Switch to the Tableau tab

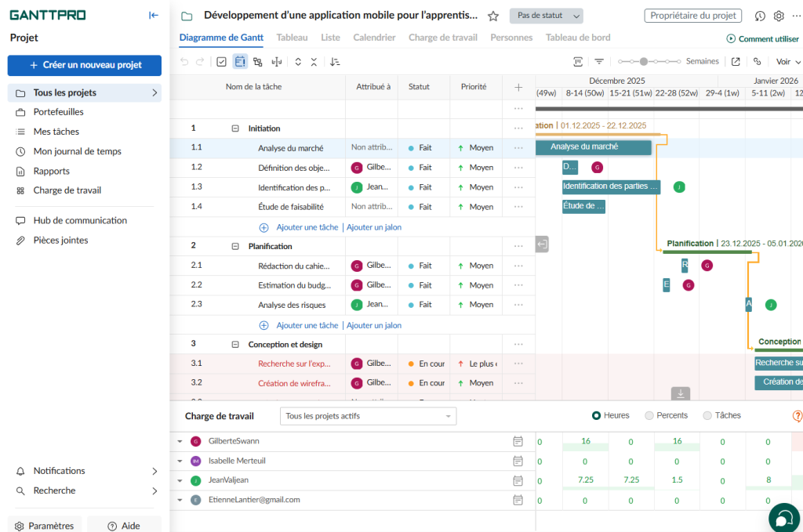(x=292, y=38)
